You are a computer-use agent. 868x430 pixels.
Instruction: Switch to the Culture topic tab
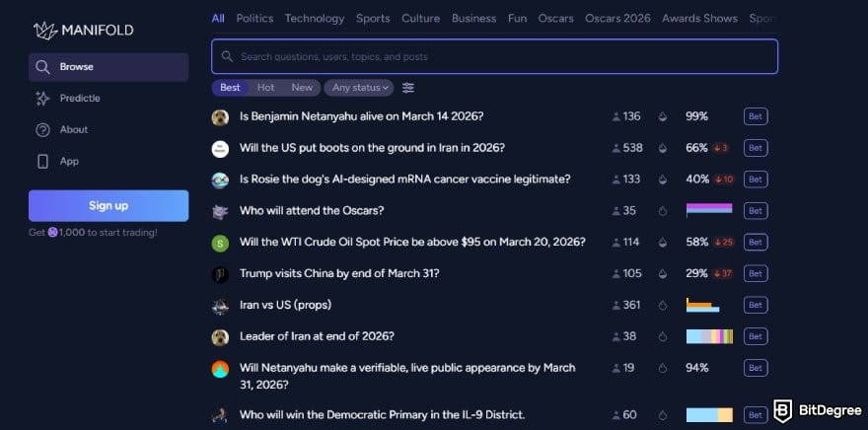[421, 19]
